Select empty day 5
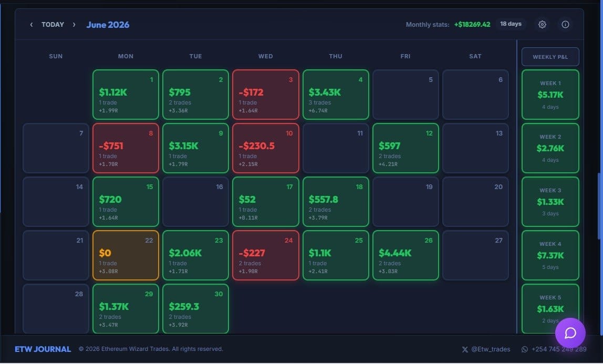This screenshot has height=364, width=603. pos(406,95)
